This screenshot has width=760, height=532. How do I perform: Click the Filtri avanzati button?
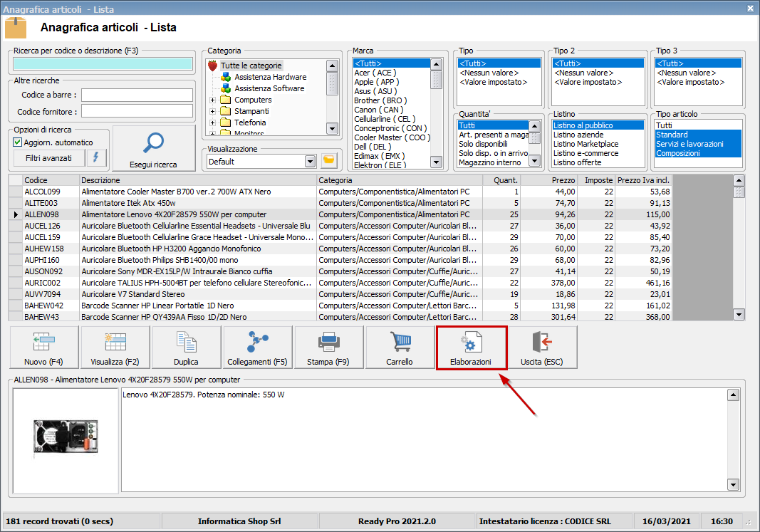pos(48,158)
